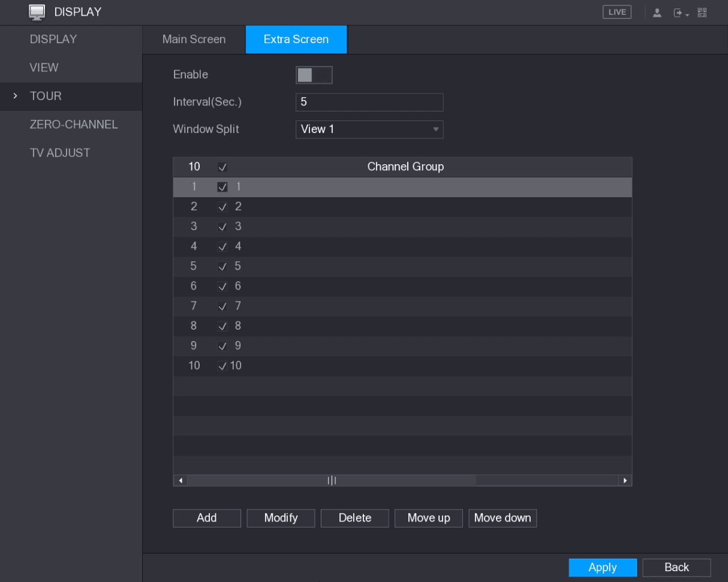Uncheck channel group 7 checkbox
728x582 pixels.
(222, 306)
